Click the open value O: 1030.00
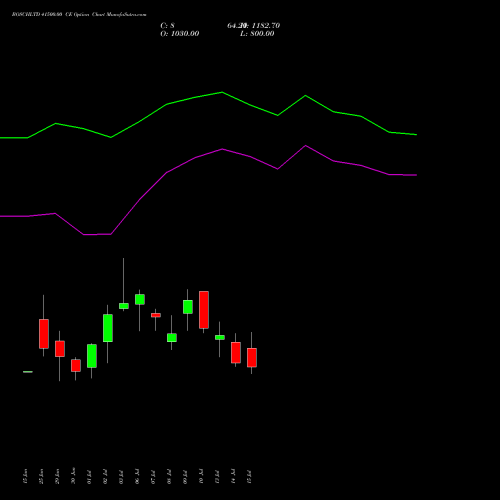 [180, 34]
